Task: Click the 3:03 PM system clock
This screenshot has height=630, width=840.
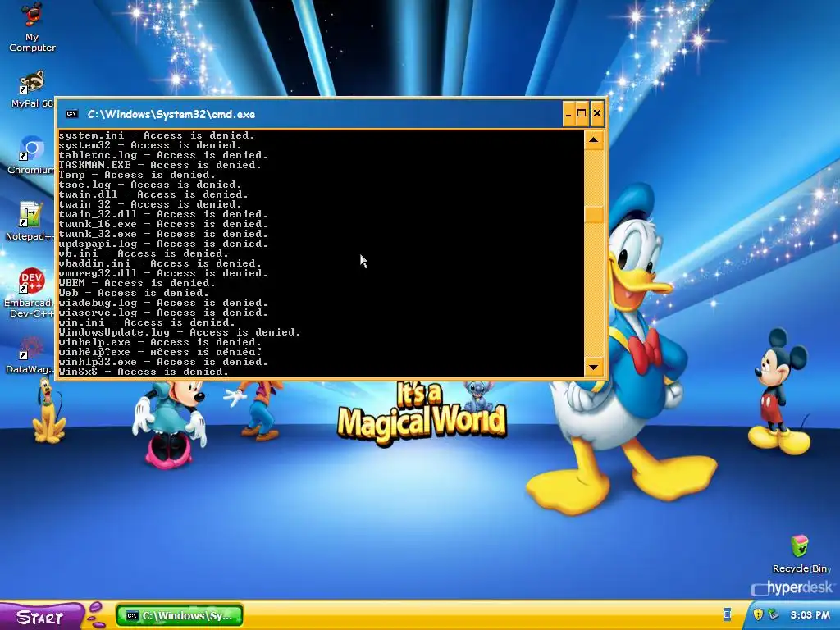Action: pyautogui.click(x=810, y=615)
